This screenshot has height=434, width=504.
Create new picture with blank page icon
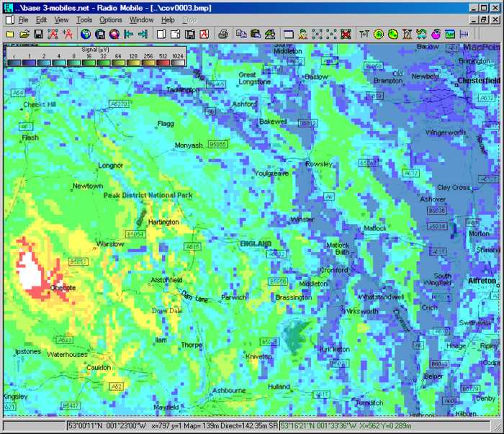pos(161,34)
